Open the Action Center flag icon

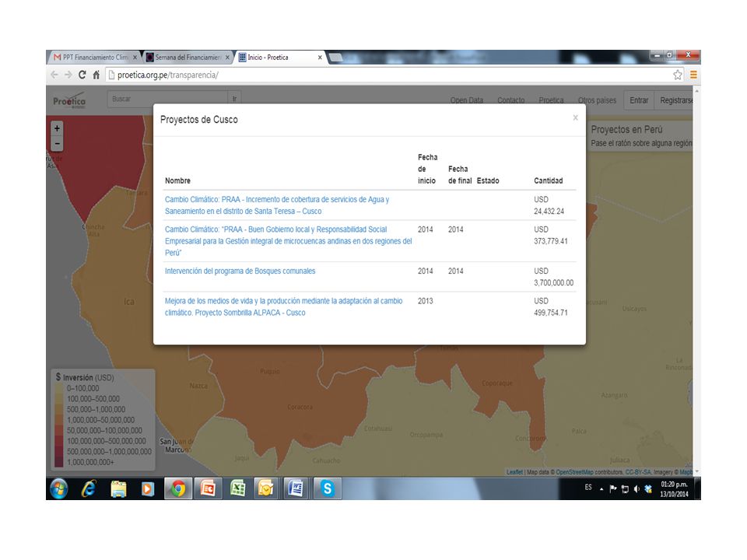[x=613, y=488]
